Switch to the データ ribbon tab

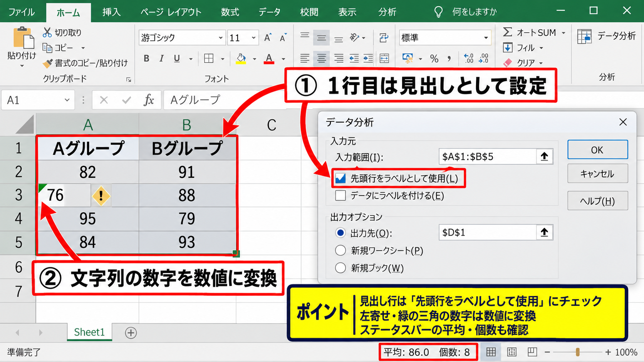click(x=269, y=12)
